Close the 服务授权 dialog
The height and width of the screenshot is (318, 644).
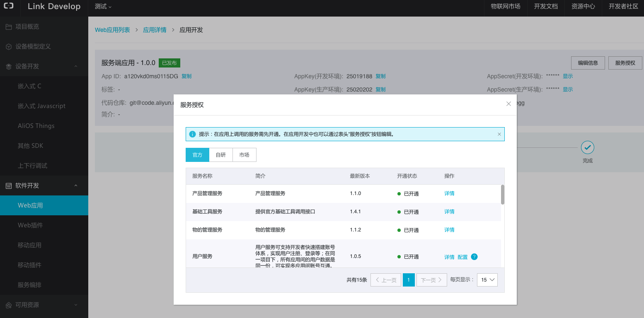click(x=508, y=104)
